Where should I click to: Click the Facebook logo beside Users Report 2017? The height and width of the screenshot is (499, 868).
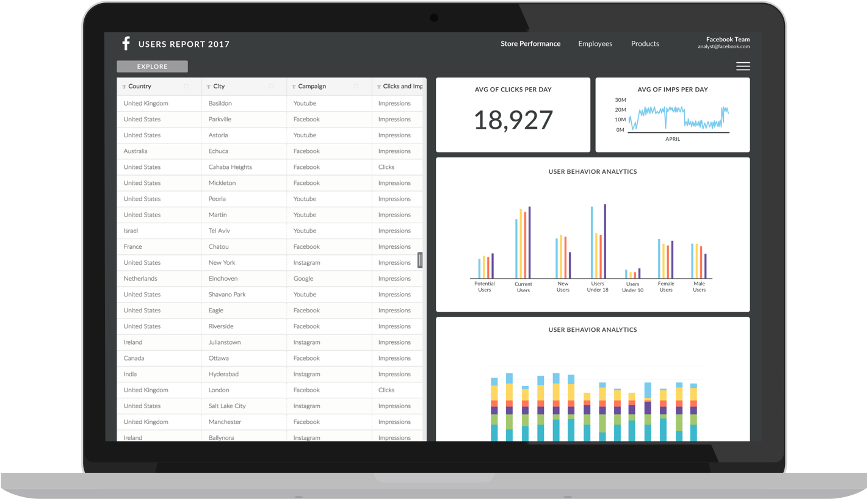[x=126, y=43]
